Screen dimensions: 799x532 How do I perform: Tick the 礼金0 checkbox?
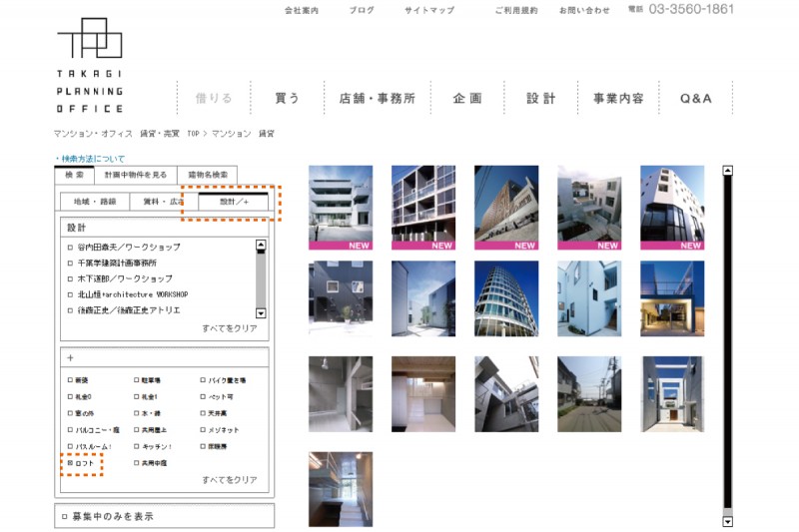pyautogui.click(x=70, y=396)
